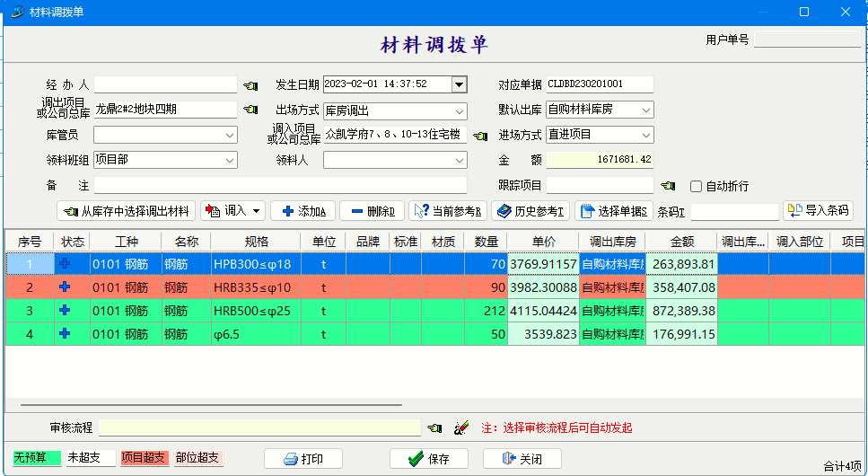The width and height of the screenshot is (868, 476).
Task: Open the 发生日期 date dropdown
Action: coord(459,84)
